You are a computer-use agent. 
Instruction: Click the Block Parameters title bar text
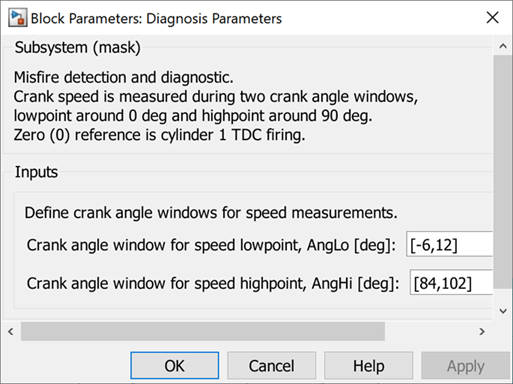pyautogui.click(x=156, y=18)
